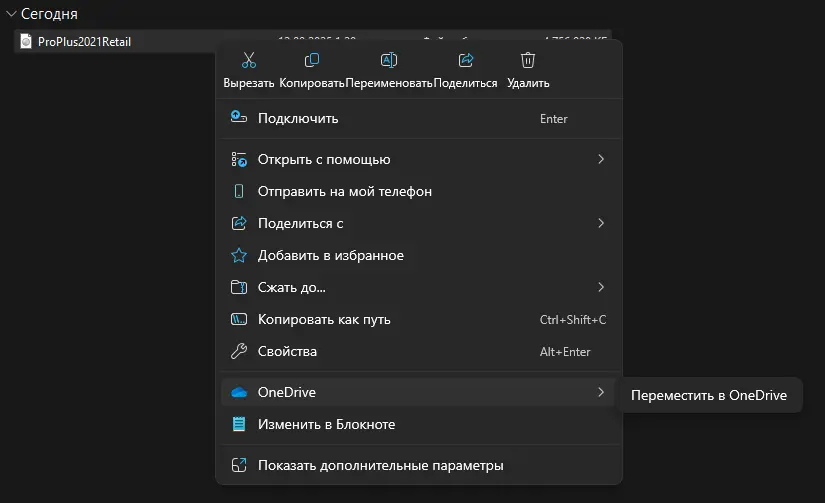Expand the Открыть с помощью submenu arrow
Image resolution: width=825 pixels, height=503 pixels.
(x=600, y=159)
